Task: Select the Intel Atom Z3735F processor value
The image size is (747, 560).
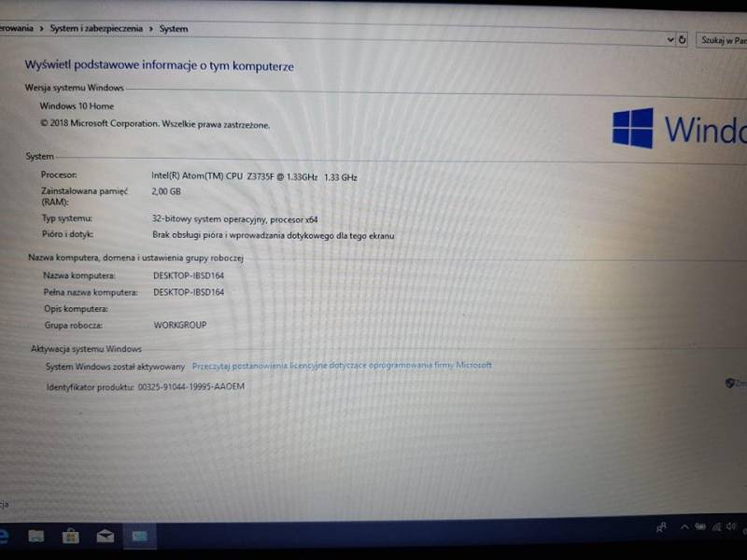Action: tap(254, 176)
